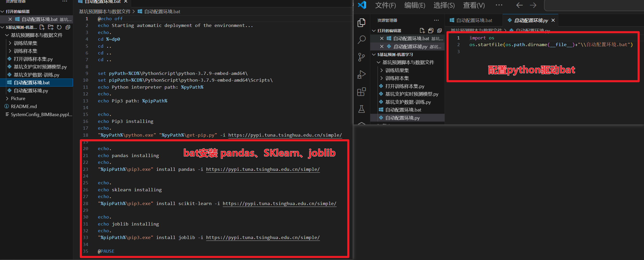Open the 选择(S) menu

444,5
